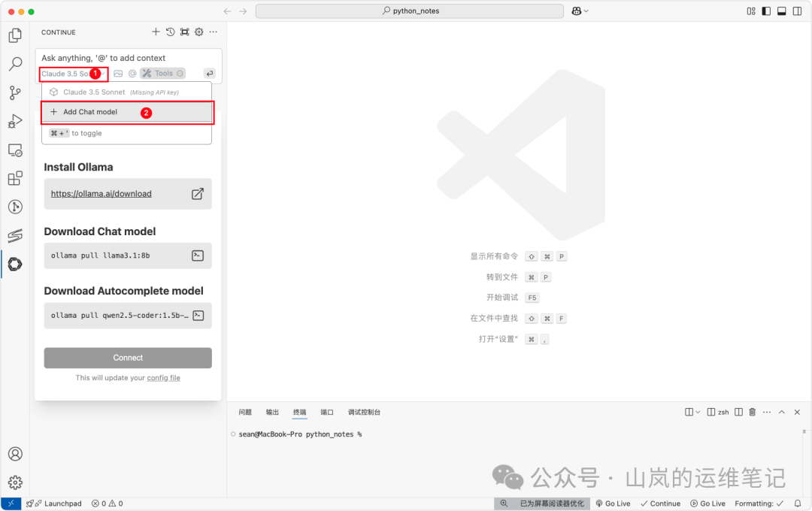Screen dimensions: 812x511
Task: Start a new Continue chat session
Action: 156,32
